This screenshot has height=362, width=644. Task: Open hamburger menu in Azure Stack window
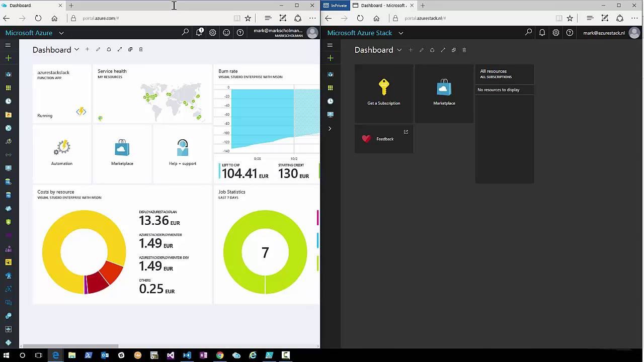(330, 45)
